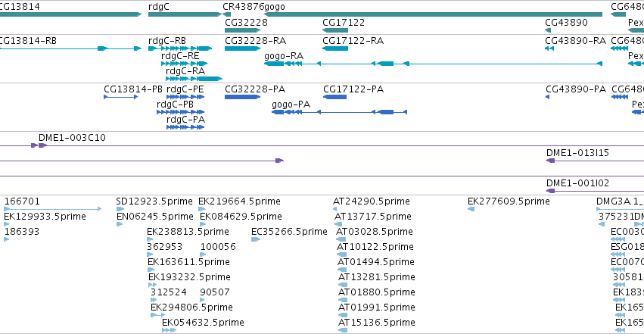Select EST EK129933.5prime

click(45, 217)
